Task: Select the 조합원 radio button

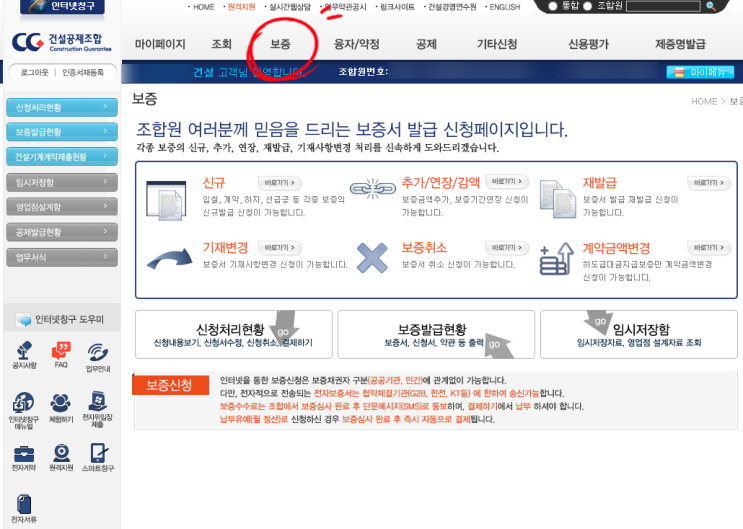Action: pyautogui.click(x=588, y=6)
